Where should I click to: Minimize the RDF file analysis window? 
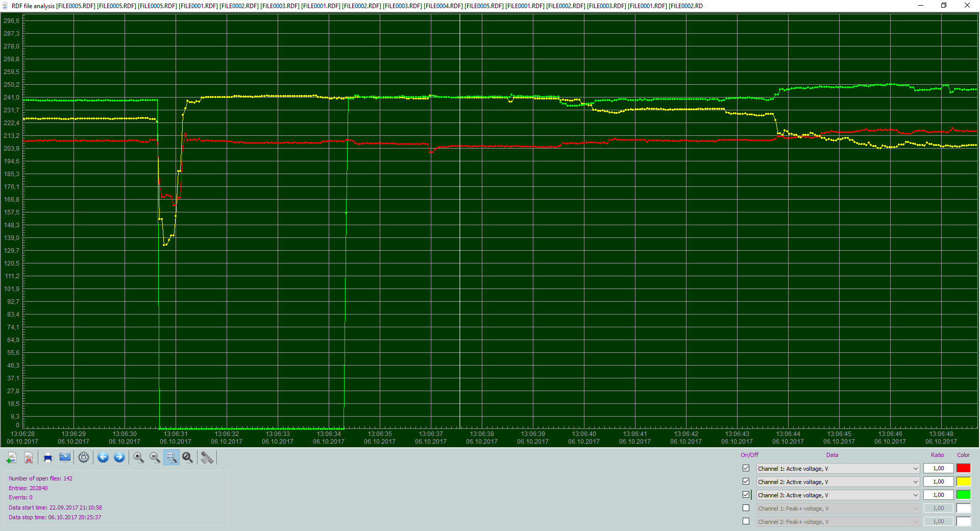[921, 6]
